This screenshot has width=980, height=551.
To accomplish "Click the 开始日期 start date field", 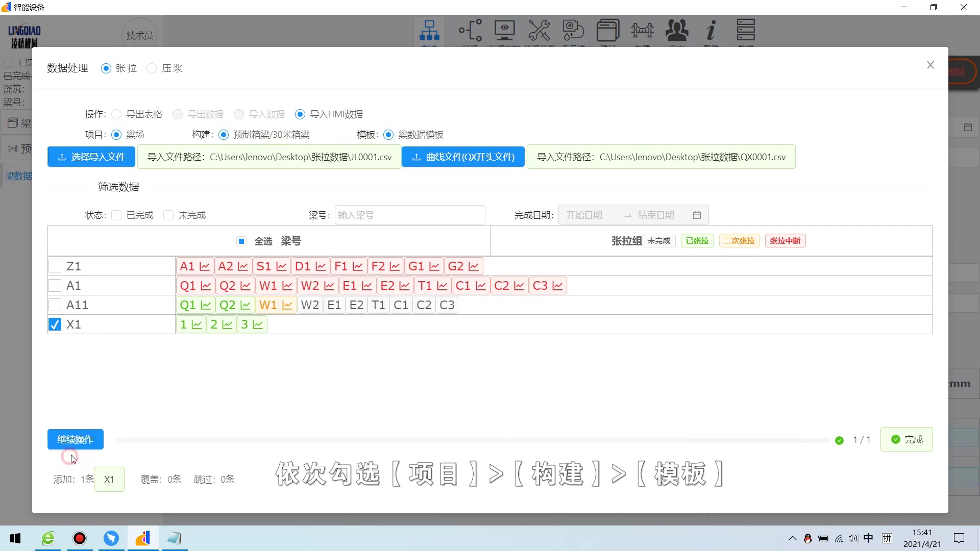I will [x=584, y=215].
